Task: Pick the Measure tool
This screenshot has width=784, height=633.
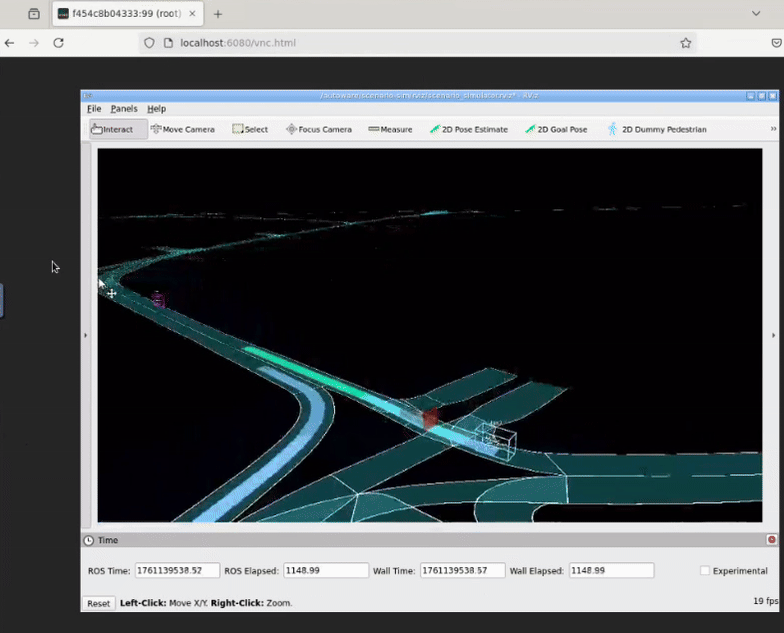Action: tap(390, 129)
